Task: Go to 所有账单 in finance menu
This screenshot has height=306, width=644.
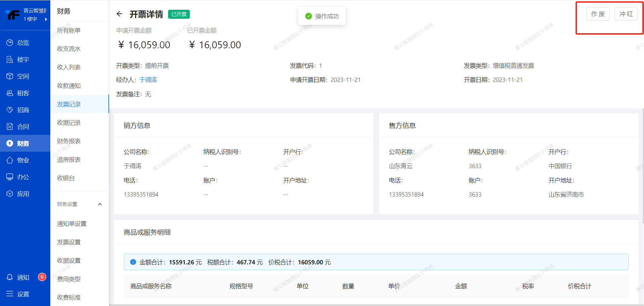Action: [x=69, y=31]
